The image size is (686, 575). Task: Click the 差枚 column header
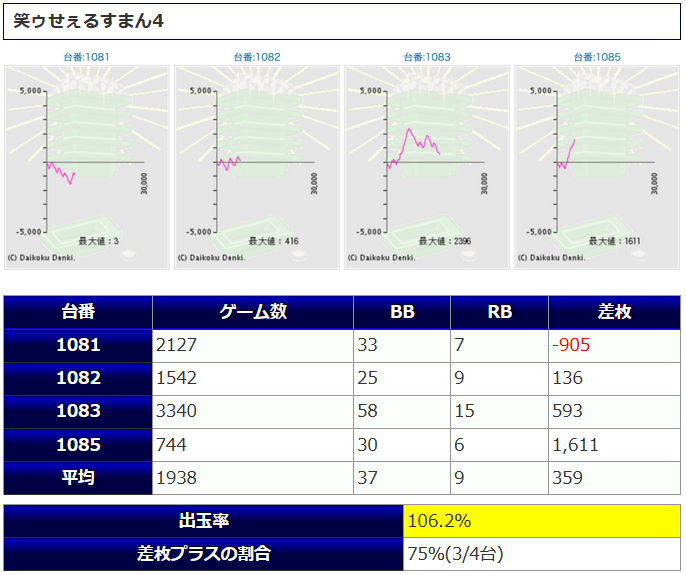(x=614, y=312)
